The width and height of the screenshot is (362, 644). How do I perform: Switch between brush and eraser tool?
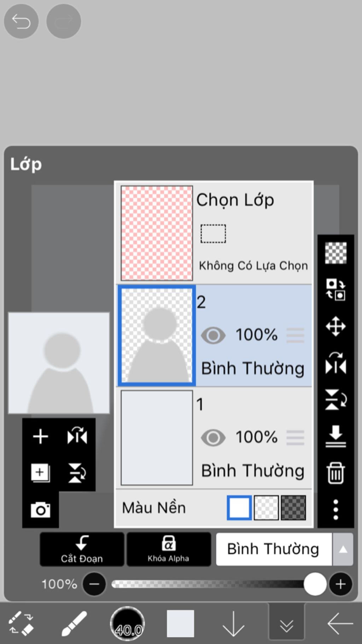(x=21, y=623)
